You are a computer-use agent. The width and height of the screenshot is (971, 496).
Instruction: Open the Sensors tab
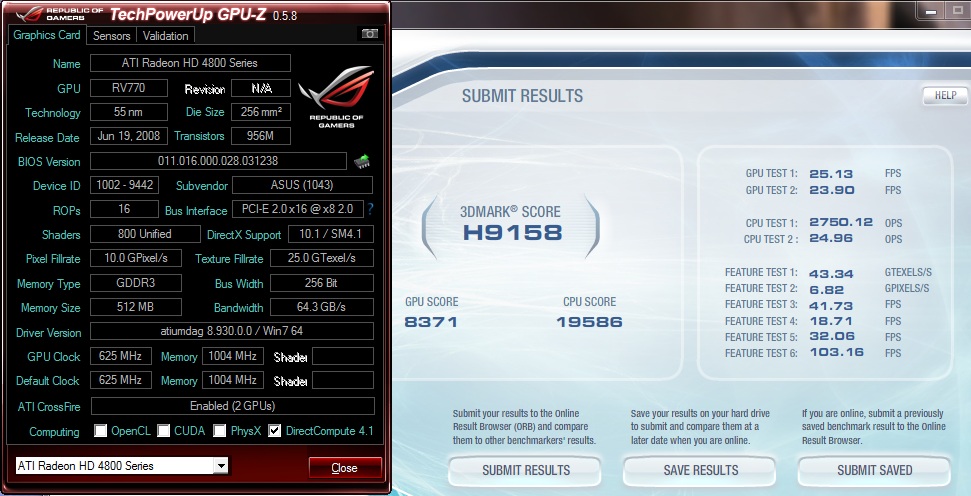tap(111, 35)
